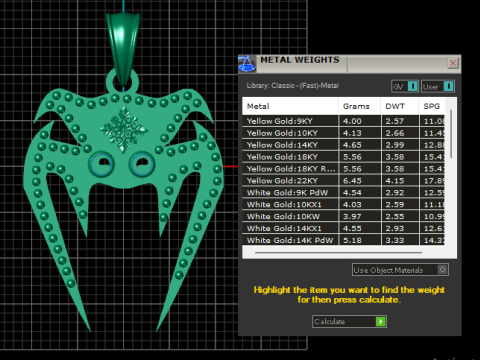This screenshot has width=480, height=360.
Task: Select the White Gold:14KX1 row
Action: [344, 228]
